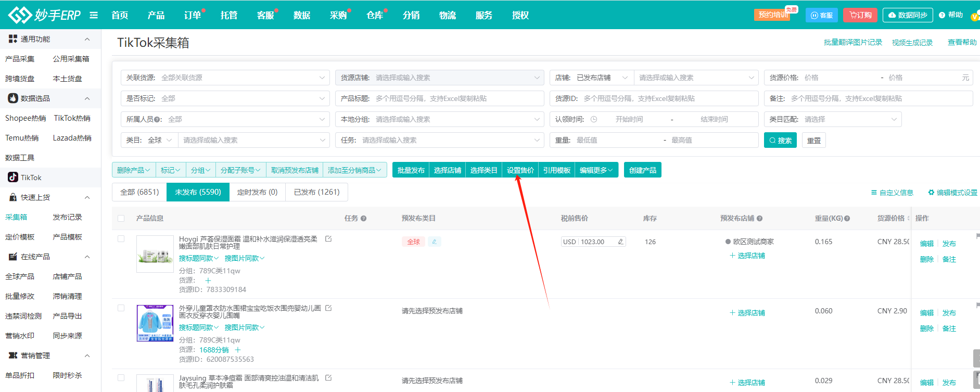The width and height of the screenshot is (980, 392).
Task: Switch to the 定时发布 (0) tab
Action: click(x=258, y=192)
